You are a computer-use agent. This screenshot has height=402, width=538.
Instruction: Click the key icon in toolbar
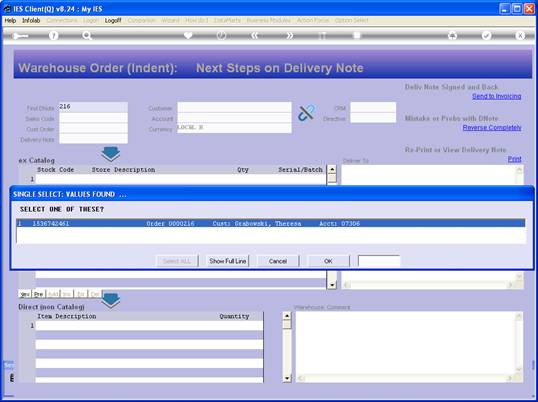click(x=20, y=36)
